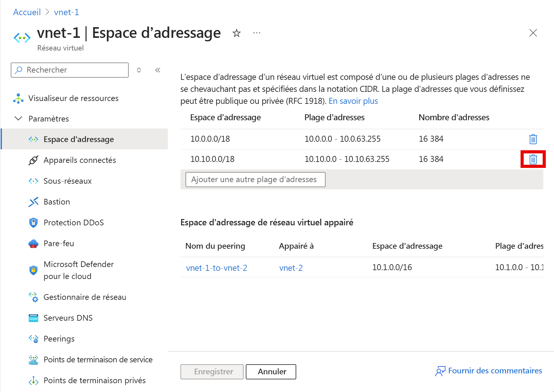Delete the 10.10.0.0/18 address range
554x392 pixels.
533,159
